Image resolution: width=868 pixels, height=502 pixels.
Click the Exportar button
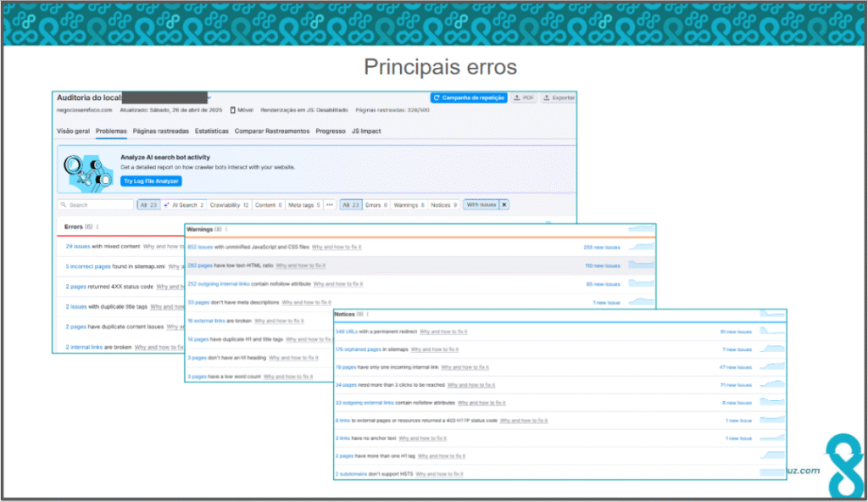click(559, 98)
